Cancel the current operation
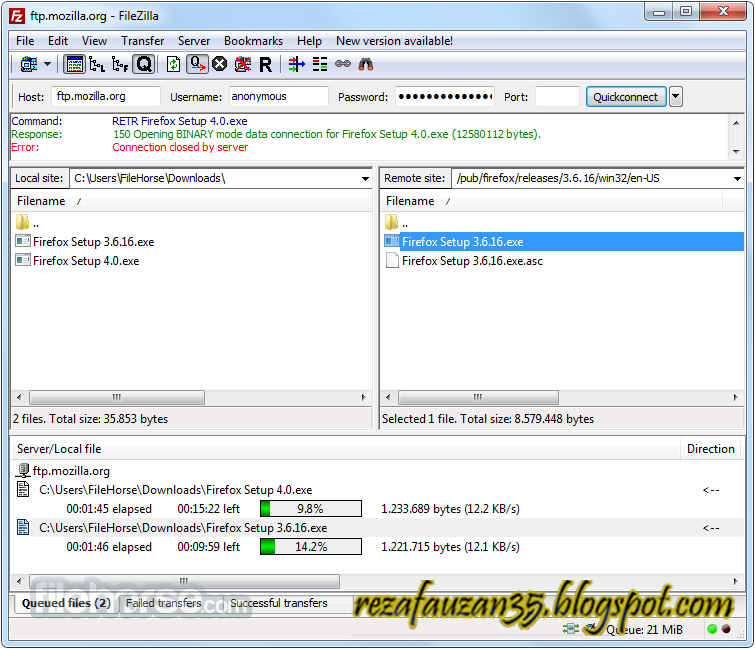Screen dimensions: 755x649 (x=220, y=64)
